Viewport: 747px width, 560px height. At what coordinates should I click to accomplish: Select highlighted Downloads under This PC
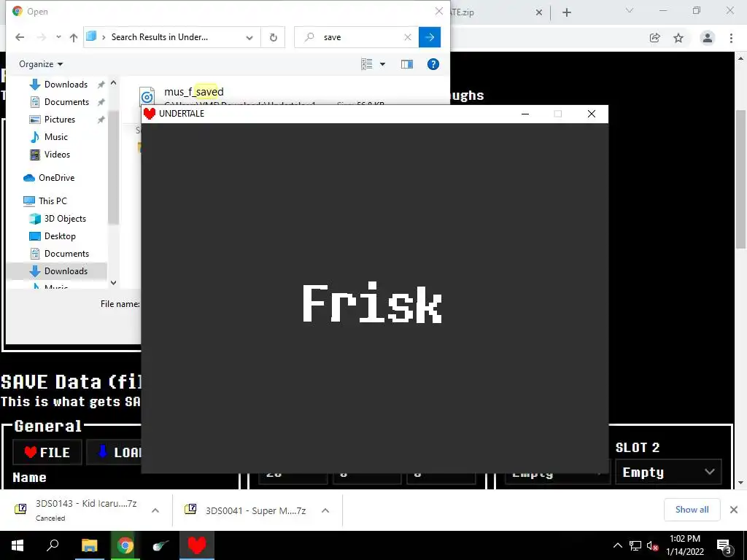click(57, 271)
